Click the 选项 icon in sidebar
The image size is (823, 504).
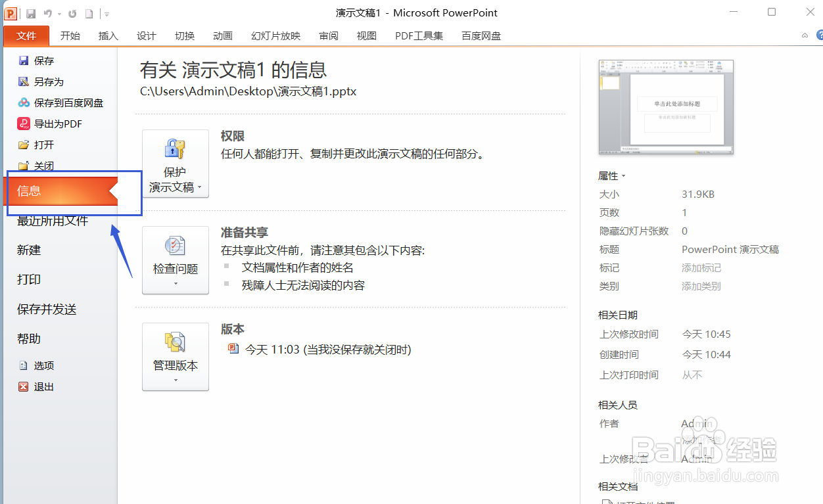pos(24,365)
